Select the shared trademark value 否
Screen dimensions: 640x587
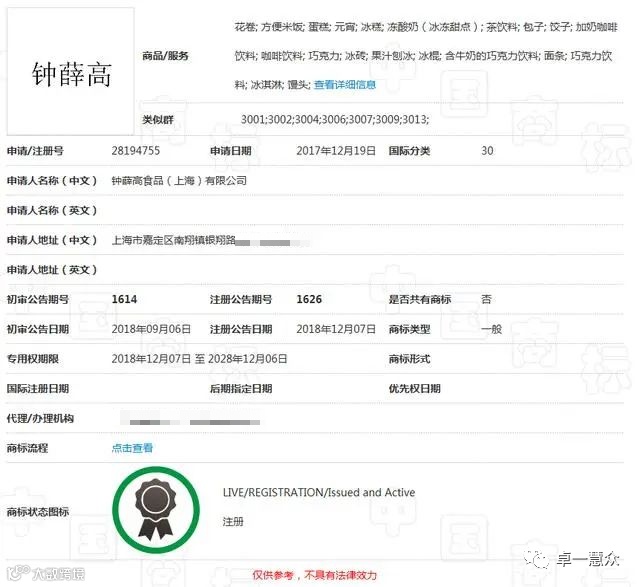tap(486, 299)
